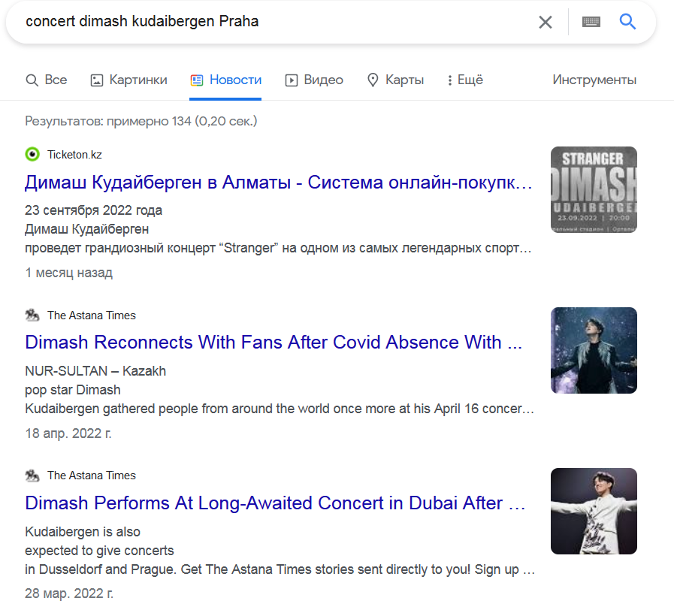Expand the Ещё more menu
This screenshot has width=674, height=616.
(x=464, y=80)
